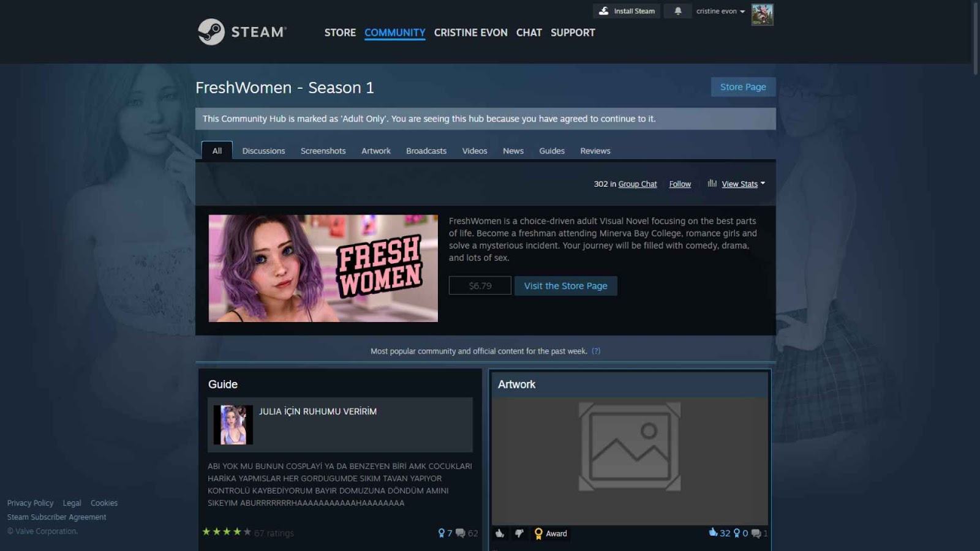The image size is (980, 551).
Task: Open the Cookies link
Action: click(104, 503)
